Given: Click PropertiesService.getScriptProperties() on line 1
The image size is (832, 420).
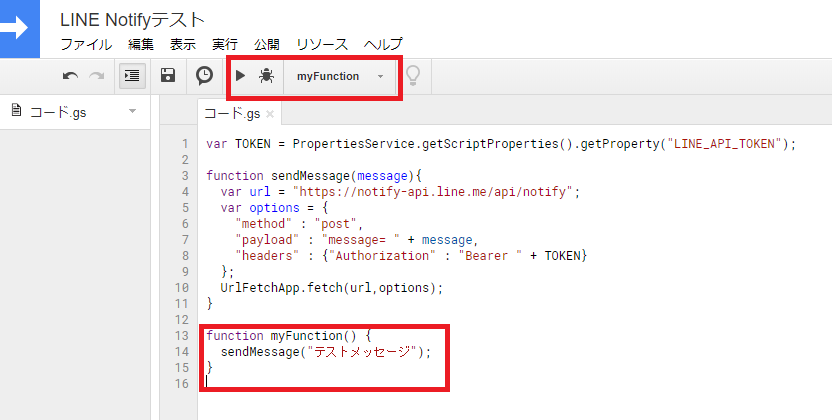Looking at the screenshot, I should (433, 144).
